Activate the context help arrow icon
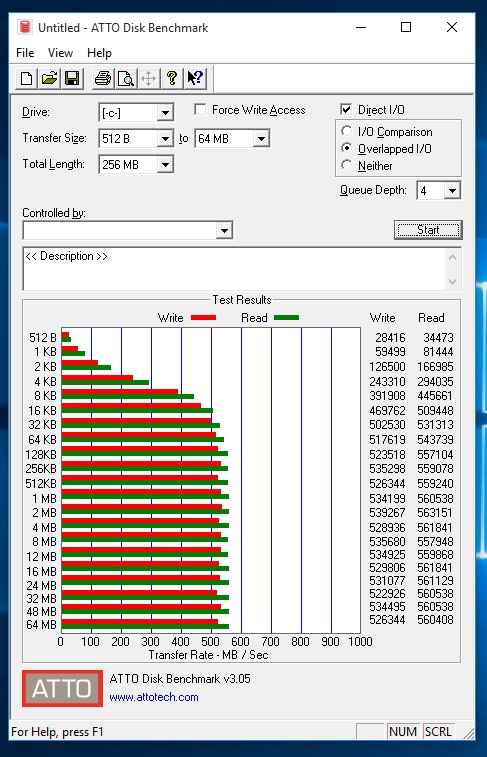The image size is (487, 757). tap(195, 78)
